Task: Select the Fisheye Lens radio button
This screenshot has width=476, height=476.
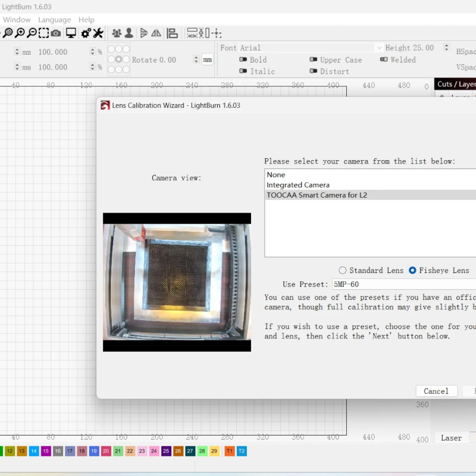Action: (412, 270)
